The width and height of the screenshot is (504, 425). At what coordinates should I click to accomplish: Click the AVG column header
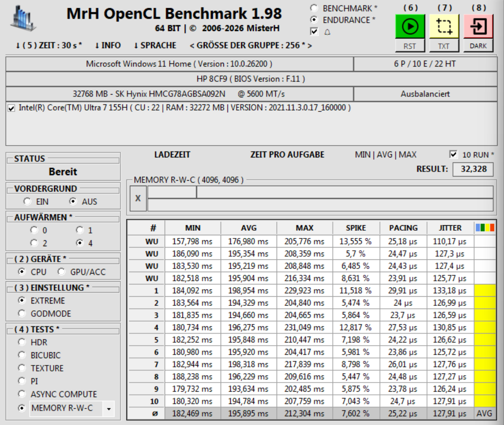[x=249, y=228]
